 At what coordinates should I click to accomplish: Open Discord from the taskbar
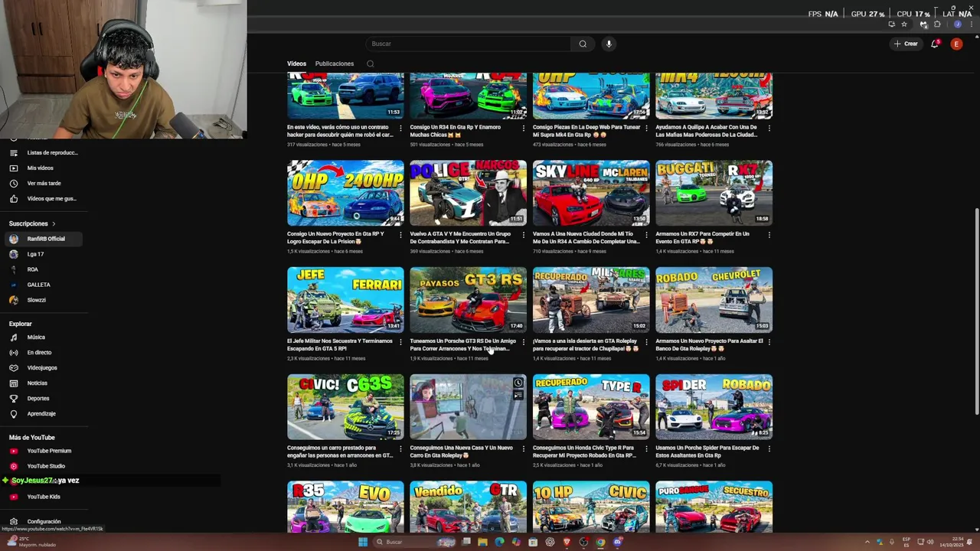click(x=618, y=542)
